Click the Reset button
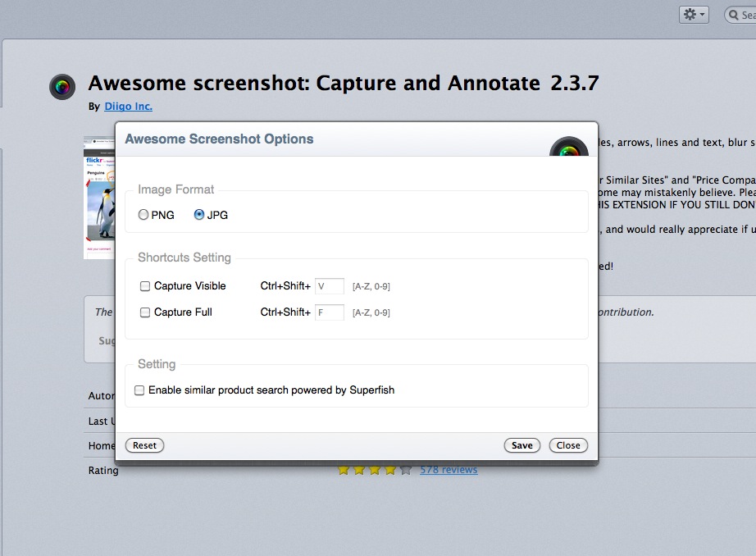This screenshot has height=556, width=756. point(144,445)
